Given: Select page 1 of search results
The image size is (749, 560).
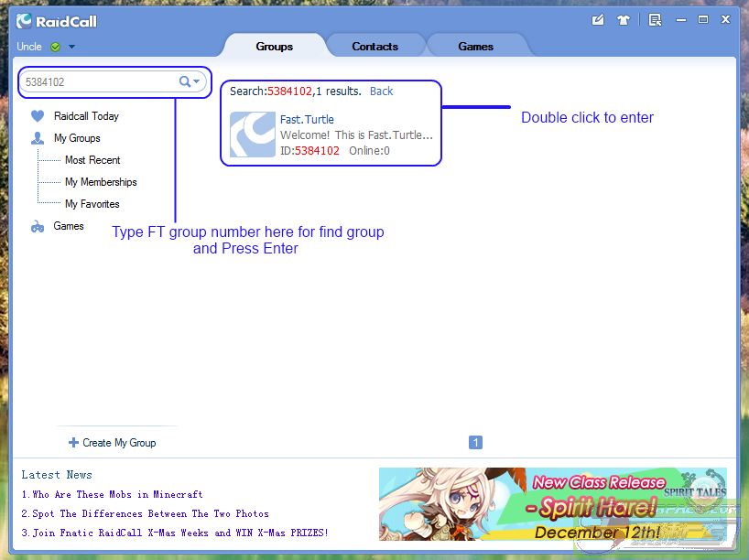Looking at the screenshot, I should pyautogui.click(x=475, y=443).
